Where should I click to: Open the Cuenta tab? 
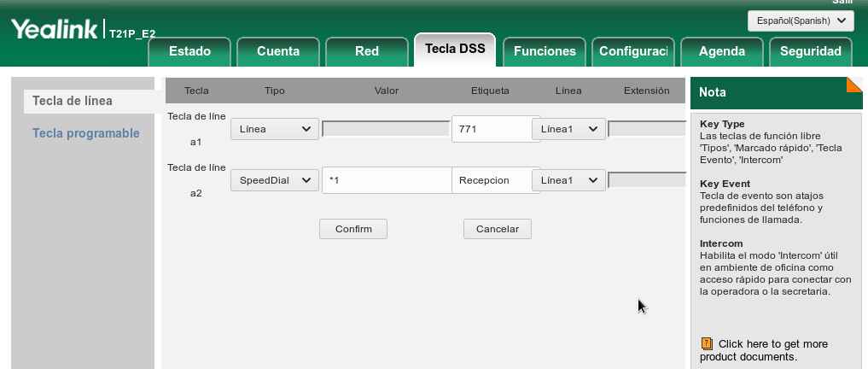click(x=278, y=51)
